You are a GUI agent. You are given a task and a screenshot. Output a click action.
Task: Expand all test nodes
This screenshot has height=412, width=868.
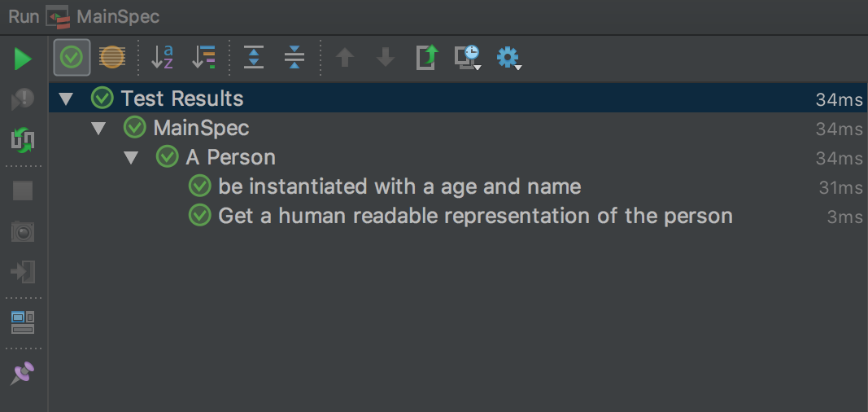click(254, 57)
